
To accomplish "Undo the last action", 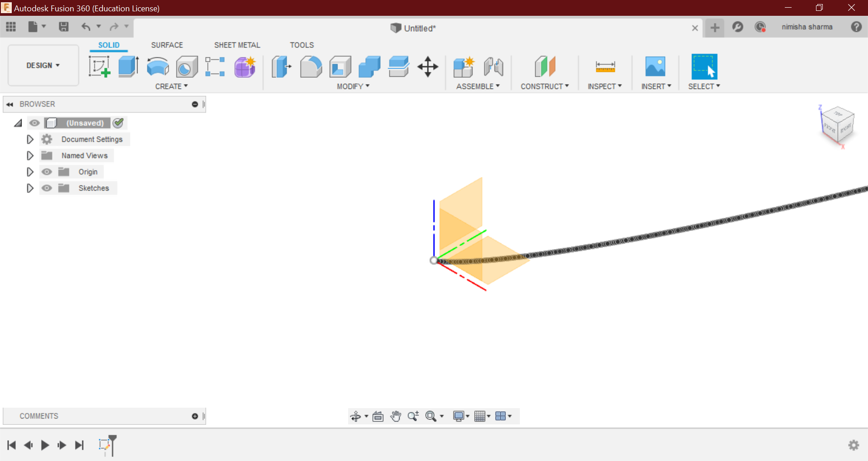I will tap(86, 27).
